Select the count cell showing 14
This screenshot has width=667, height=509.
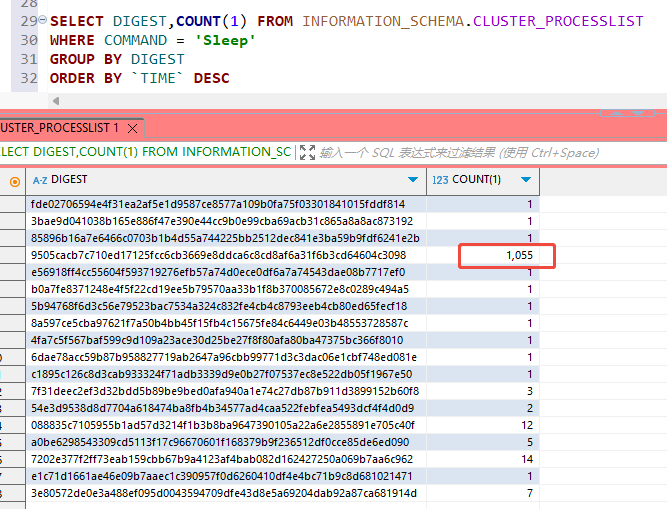coord(483,459)
